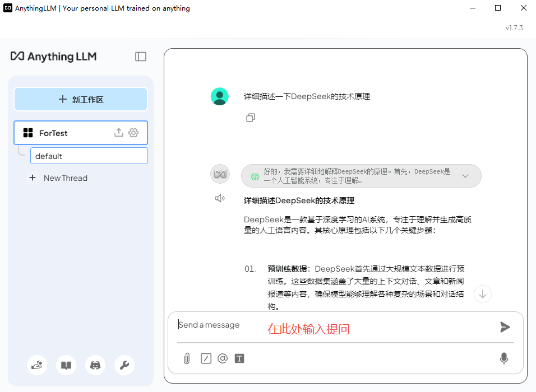Screen dimensions: 536x392
Task: Click the list number 01.
Action: pos(250,269)
